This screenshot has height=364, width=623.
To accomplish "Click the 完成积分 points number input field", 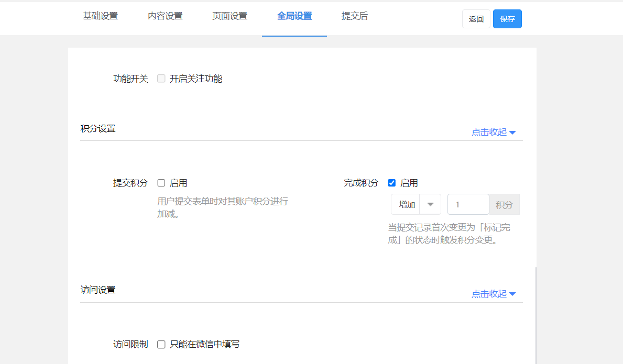I will pos(468,204).
